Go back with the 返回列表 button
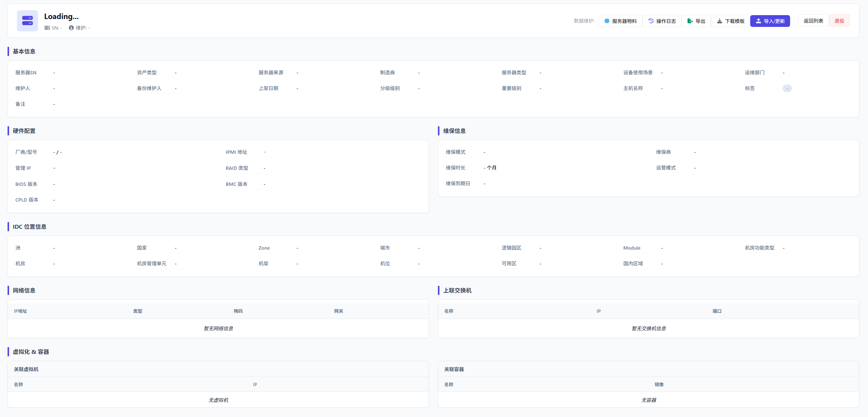 point(813,21)
